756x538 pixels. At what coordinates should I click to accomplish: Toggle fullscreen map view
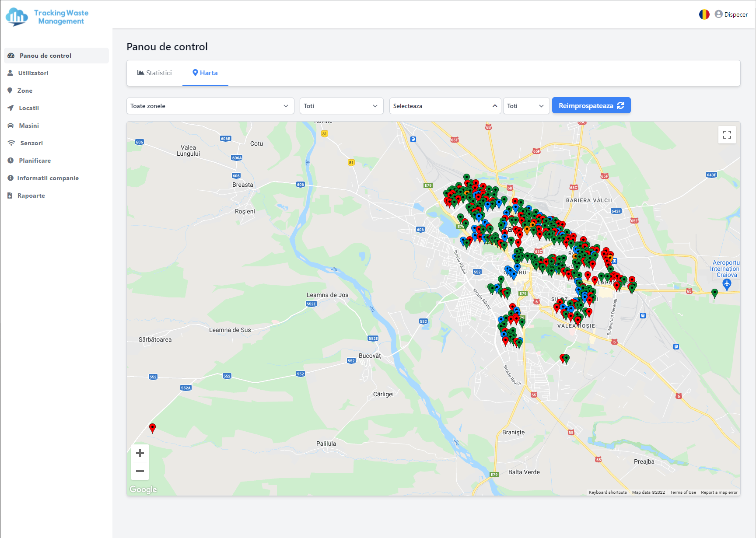(x=727, y=135)
